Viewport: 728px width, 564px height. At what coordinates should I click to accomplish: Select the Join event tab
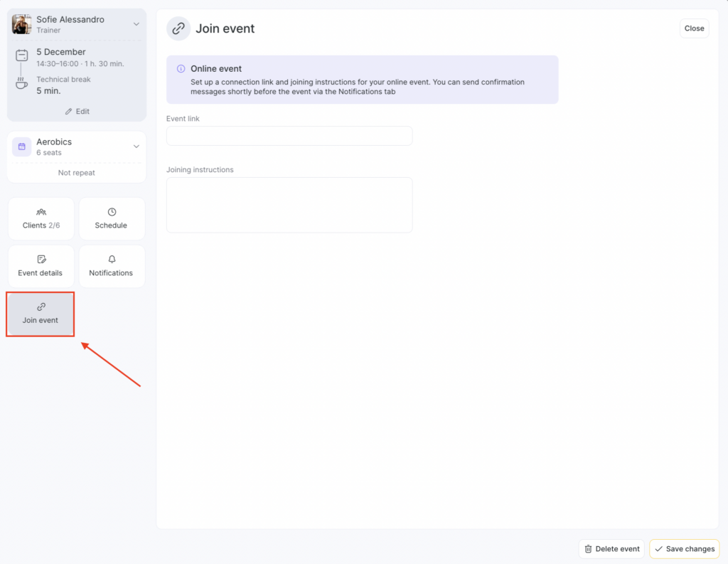(x=41, y=314)
